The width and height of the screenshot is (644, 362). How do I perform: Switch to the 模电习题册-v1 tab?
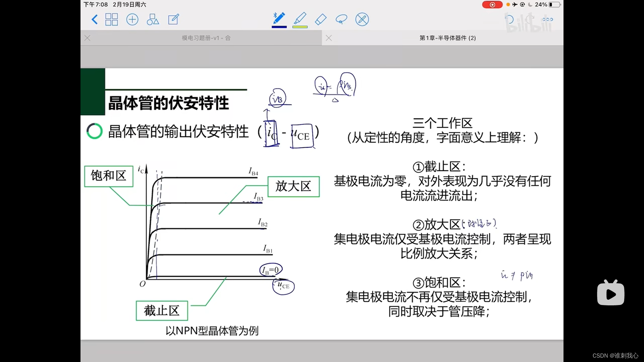(x=206, y=38)
